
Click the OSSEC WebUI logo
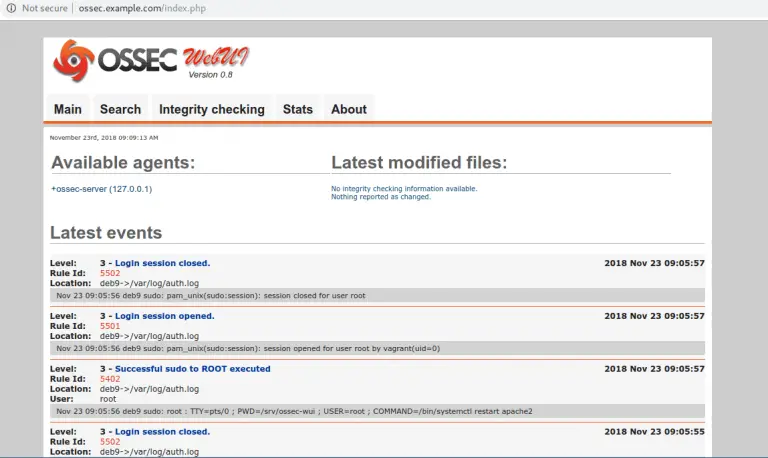click(x=150, y=62)
